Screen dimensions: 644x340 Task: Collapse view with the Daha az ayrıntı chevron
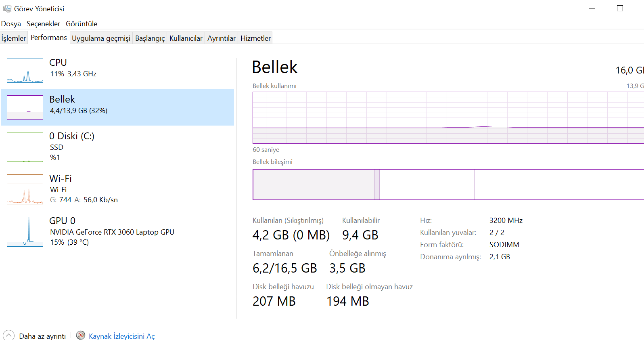coord(8,336)
